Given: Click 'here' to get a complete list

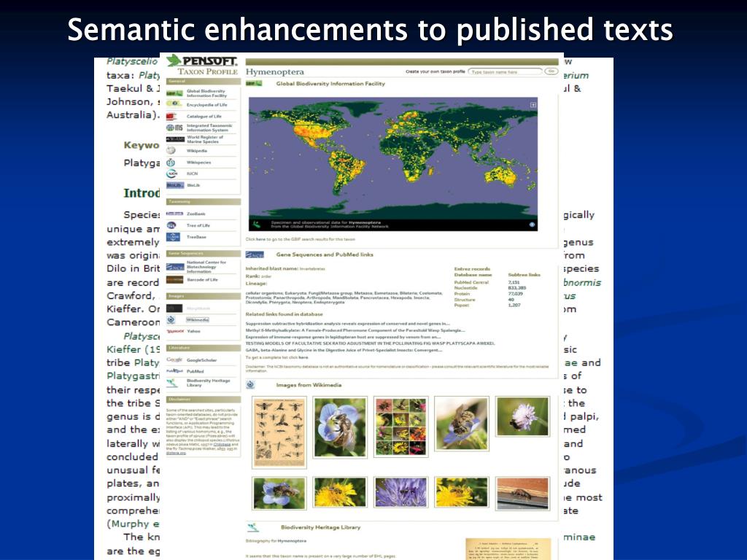Looking at the screenshot, I should click(303, 357).
